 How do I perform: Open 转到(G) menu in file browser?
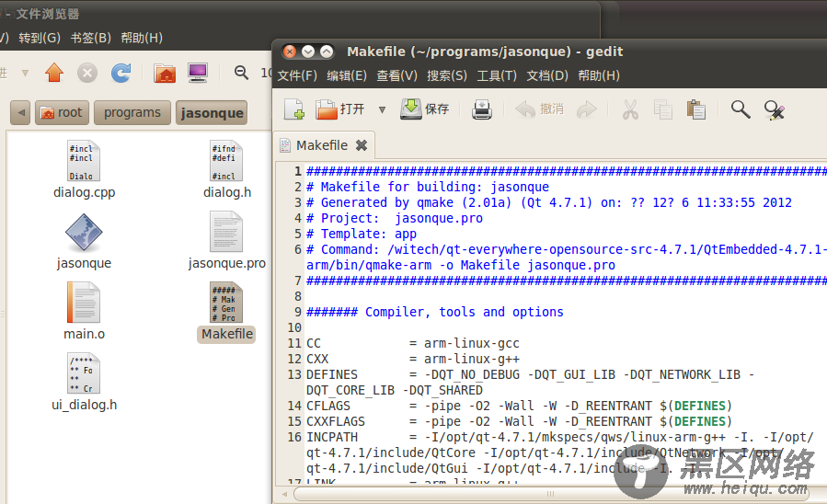[x=40, y=38]
